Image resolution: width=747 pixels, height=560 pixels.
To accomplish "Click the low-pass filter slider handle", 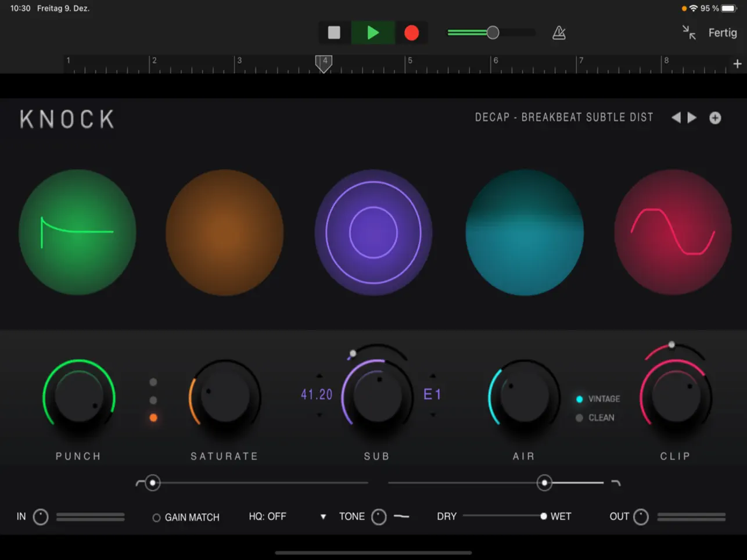I will tap(544, 483).
